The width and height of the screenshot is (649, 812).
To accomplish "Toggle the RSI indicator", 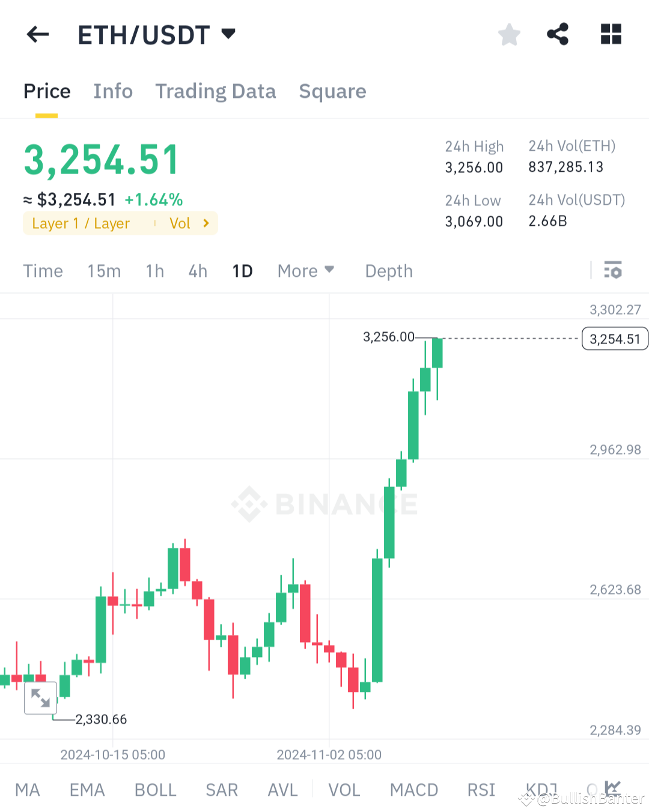I will (x=480, y=790).
